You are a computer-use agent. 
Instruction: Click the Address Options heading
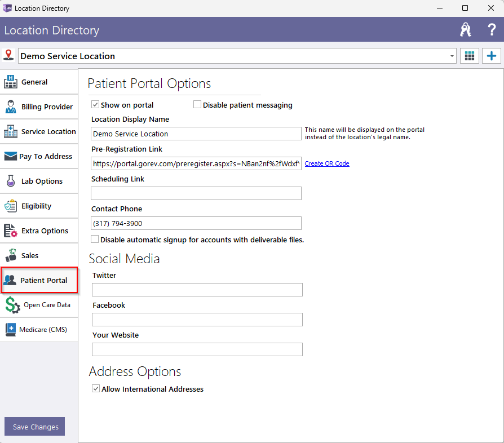135,371
